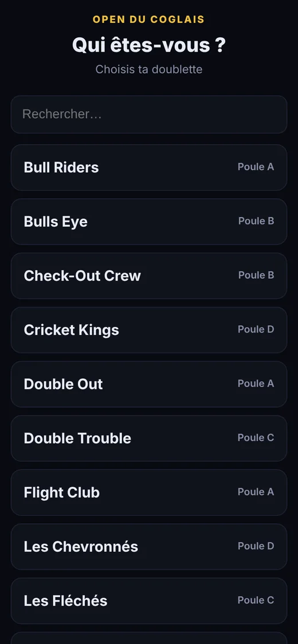Select the Les Fléchés team
Screen dimensions: 298x644
coord(149,601)
